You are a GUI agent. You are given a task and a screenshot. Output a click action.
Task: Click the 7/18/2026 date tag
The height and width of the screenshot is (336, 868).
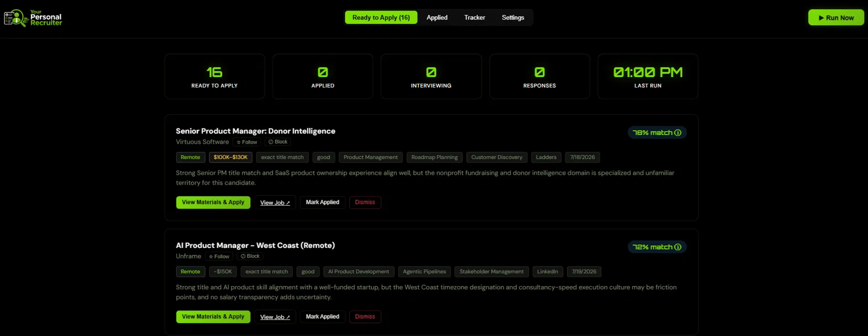[x=583, y=157]
